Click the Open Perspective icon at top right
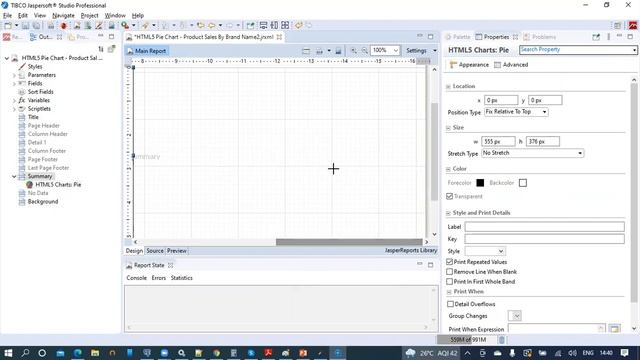The image size is (640, 360). click(618, 26)
